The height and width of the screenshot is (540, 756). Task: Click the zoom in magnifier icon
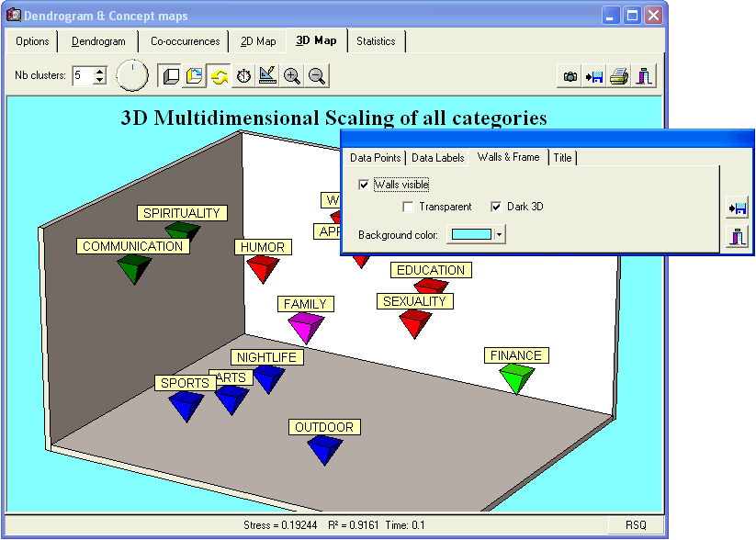(292, 76)
